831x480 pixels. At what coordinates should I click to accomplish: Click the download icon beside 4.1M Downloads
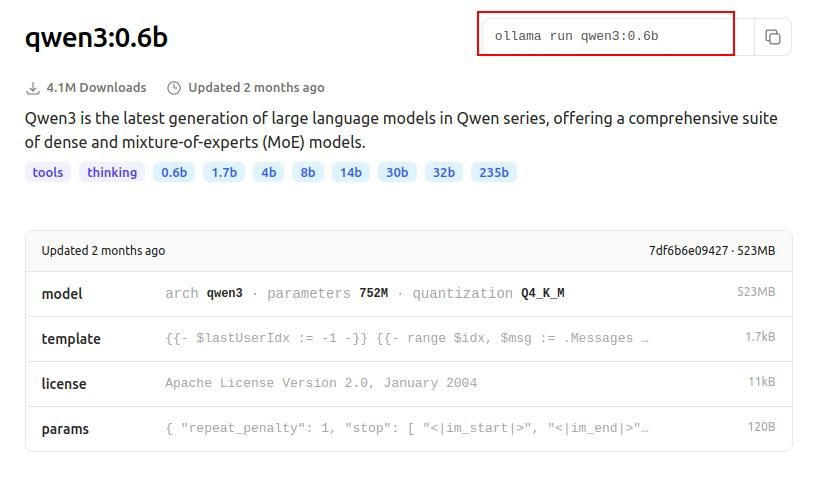coord(33,88)
